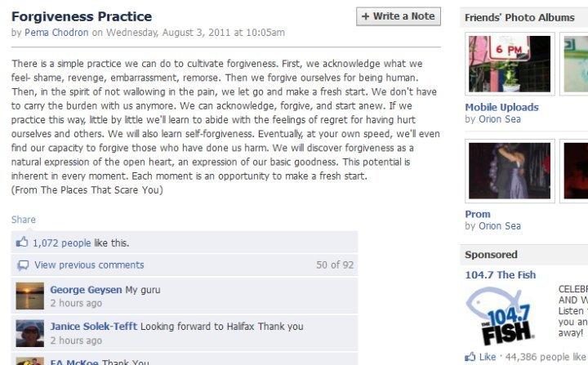Open Janice Solek-Tefft's profile picture

30,333
